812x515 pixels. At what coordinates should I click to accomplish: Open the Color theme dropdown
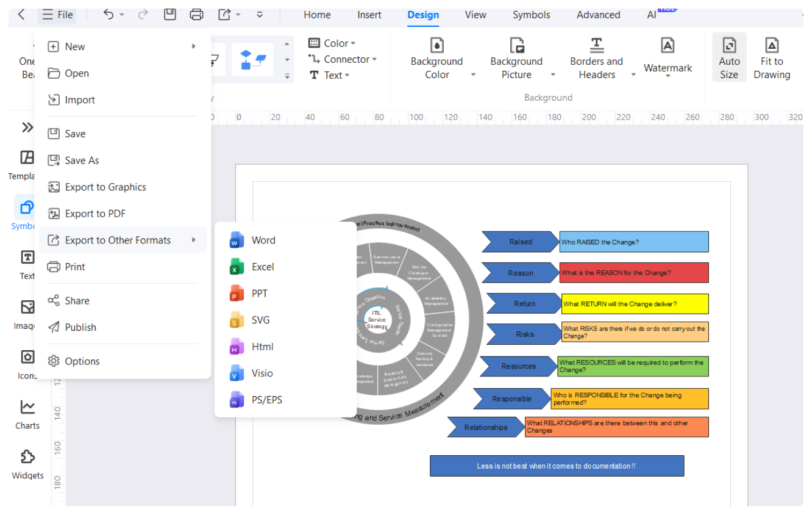point(332,43)
